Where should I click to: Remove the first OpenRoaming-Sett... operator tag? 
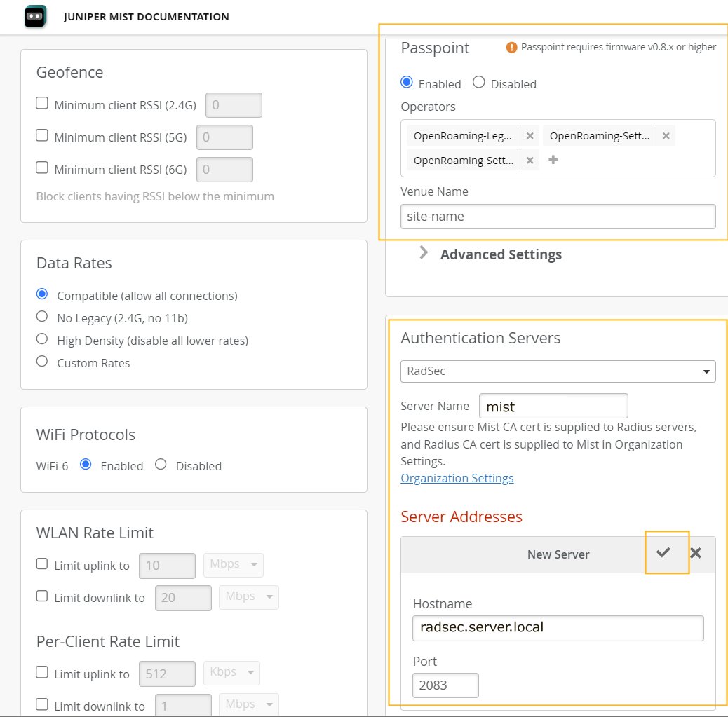(x=666, y=136)
